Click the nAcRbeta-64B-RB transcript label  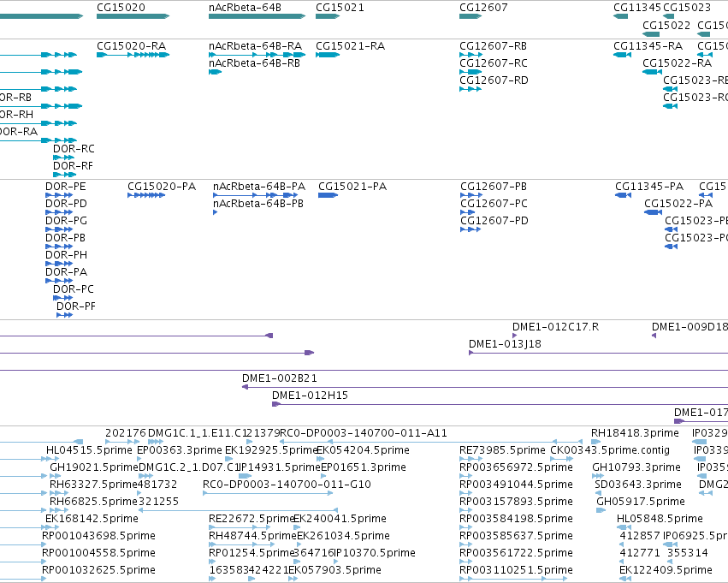click(x=254, y=63)
